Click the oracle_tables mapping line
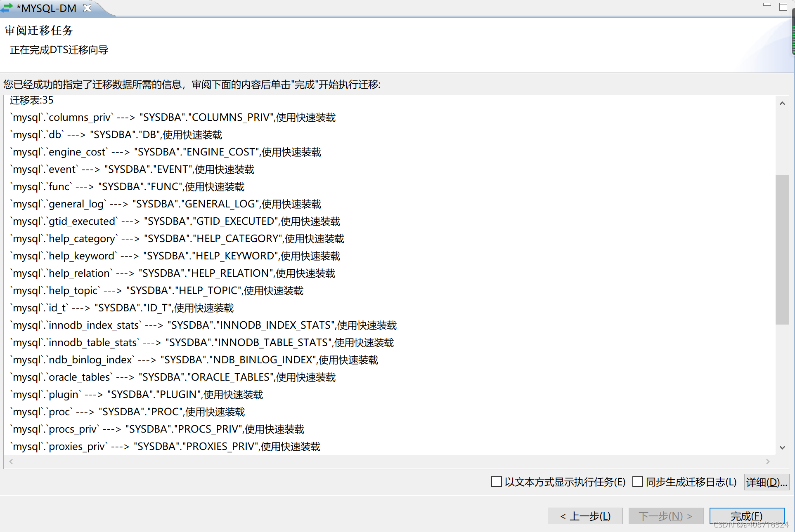This screenshot has width=795, height=532. point(173,377)
